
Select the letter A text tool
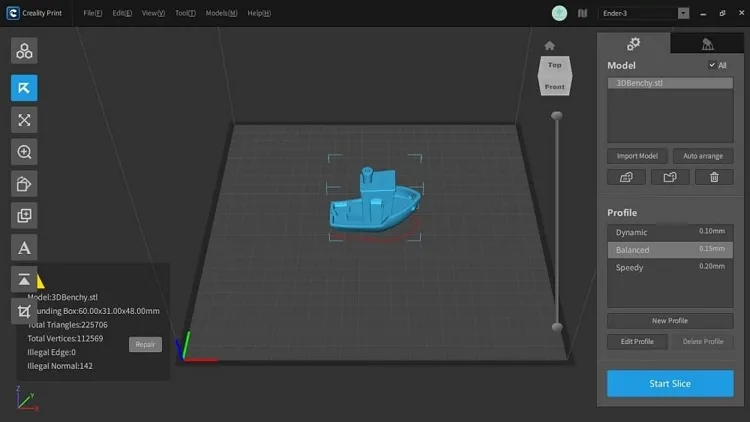pyautogui.click(x=24, y=247)
